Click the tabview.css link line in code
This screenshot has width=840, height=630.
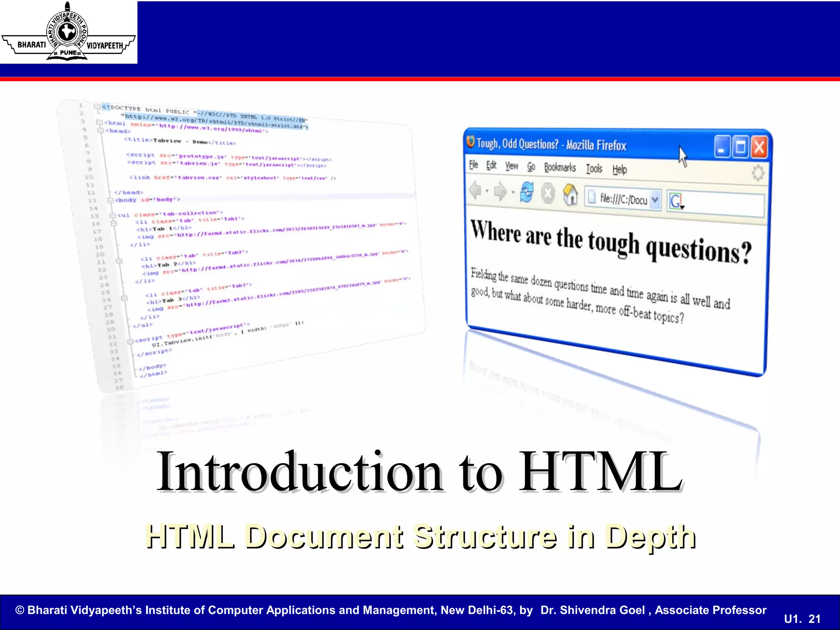pyautogui.click(x=233, y=178)
